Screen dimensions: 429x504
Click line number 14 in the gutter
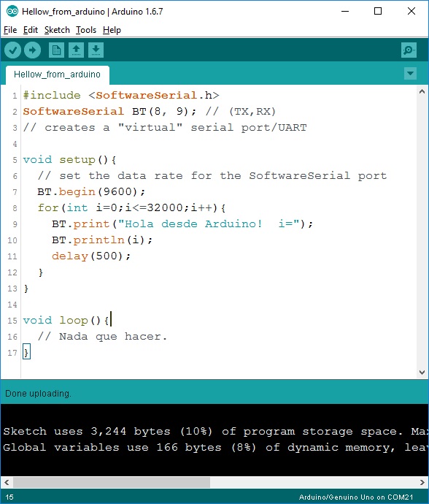pyautogui.click(x=12, y=305)
